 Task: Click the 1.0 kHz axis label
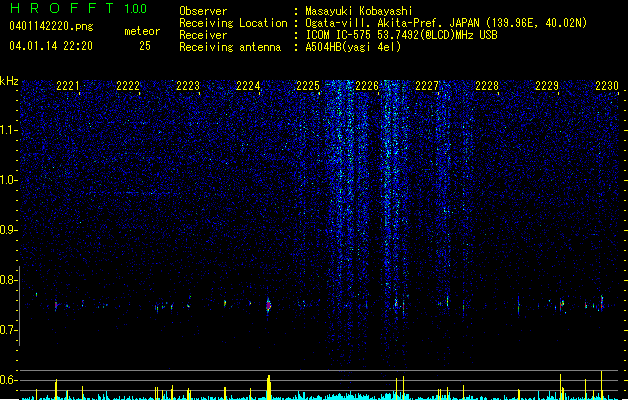click(x=8, y=180)
